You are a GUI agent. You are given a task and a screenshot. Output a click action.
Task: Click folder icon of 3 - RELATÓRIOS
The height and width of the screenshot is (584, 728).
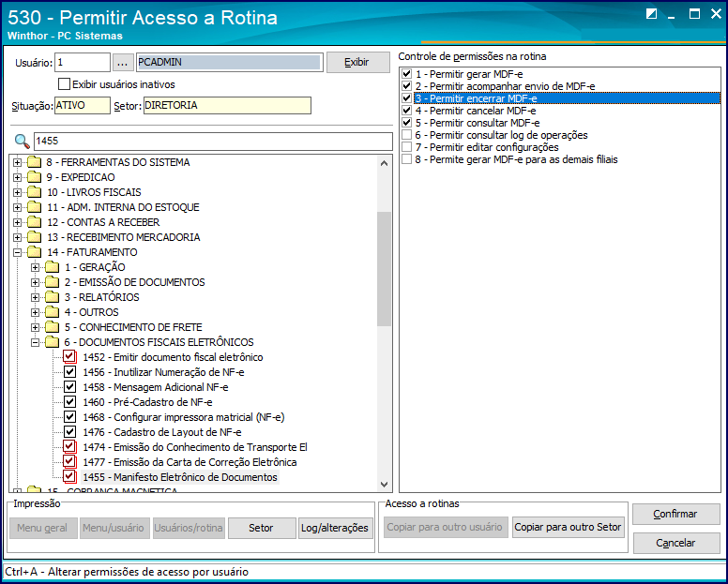point(52,297)
